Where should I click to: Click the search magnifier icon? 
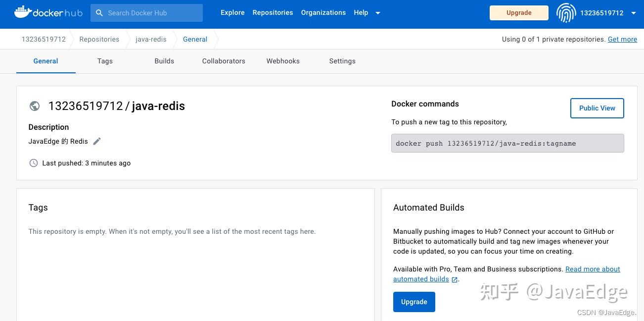(99, 12)
